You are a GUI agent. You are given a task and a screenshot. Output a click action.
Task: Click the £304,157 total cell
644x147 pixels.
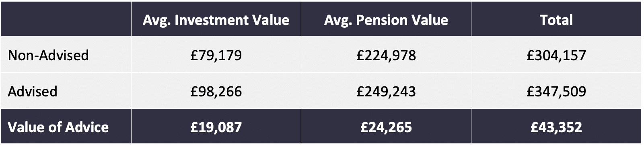(x=556, y=55)
